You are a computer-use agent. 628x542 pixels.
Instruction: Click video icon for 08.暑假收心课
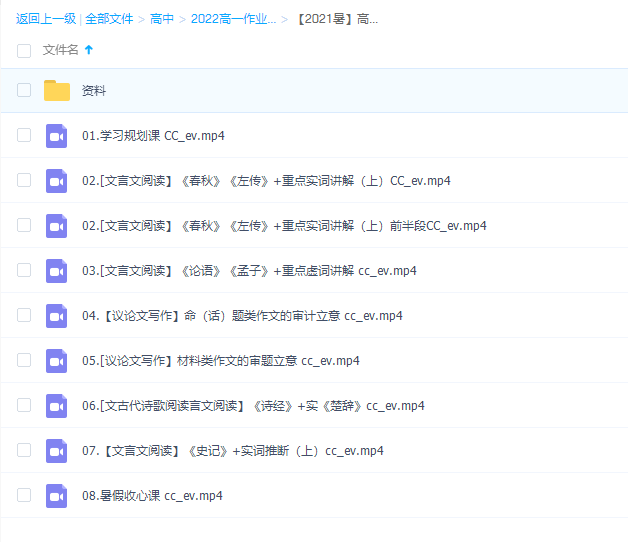57,496
